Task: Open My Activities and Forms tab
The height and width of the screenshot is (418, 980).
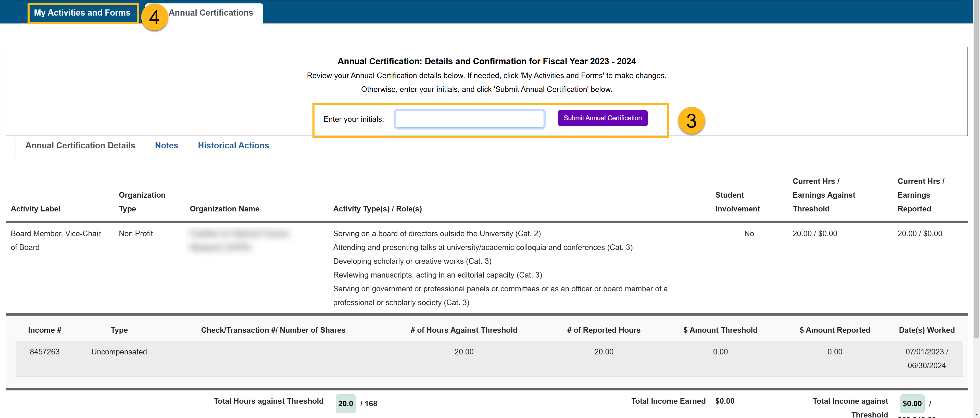Action: 82,13
